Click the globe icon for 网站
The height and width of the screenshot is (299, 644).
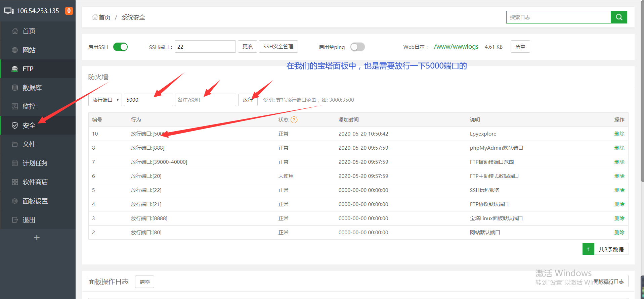[15, 50]
